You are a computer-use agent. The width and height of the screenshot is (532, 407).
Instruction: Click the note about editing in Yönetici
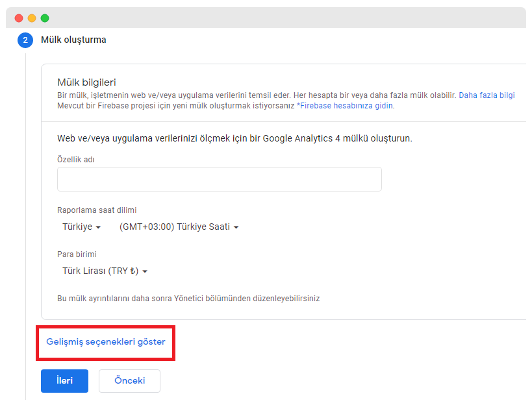(188, 299)
